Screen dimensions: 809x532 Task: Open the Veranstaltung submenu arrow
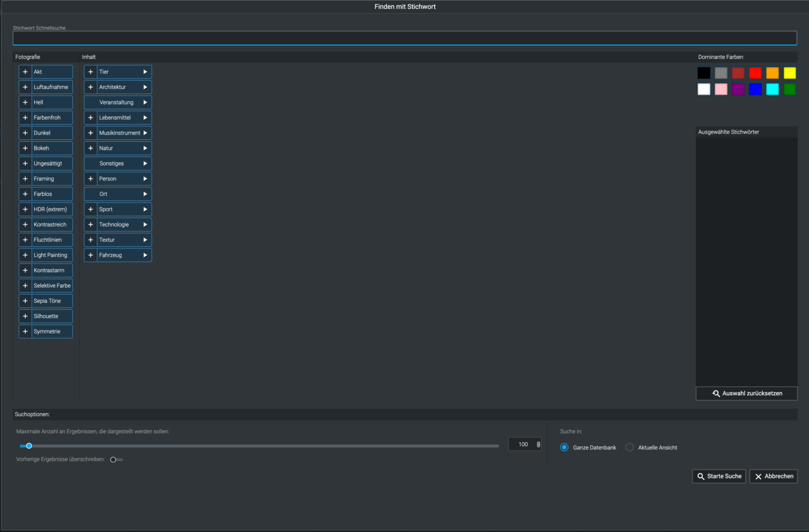click(145, 102)
